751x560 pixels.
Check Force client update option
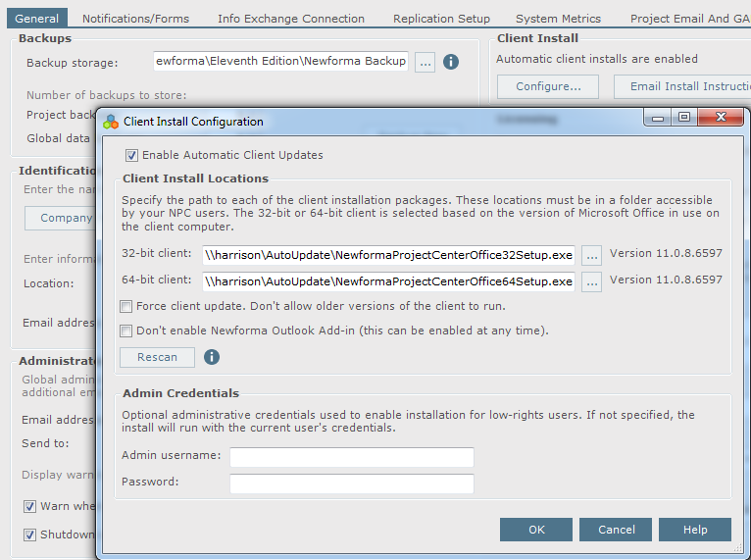[125, 307]
